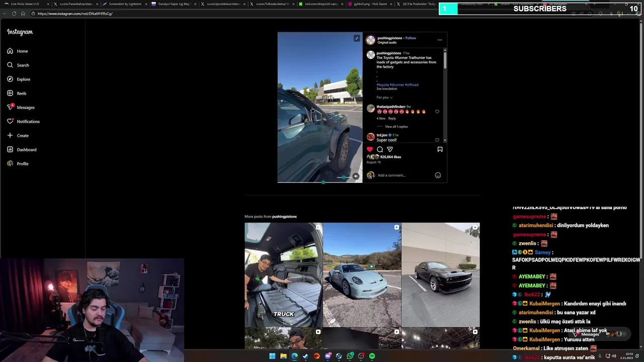Open the Create post option
Screen dimensions: 644x362
coord(18,135)
